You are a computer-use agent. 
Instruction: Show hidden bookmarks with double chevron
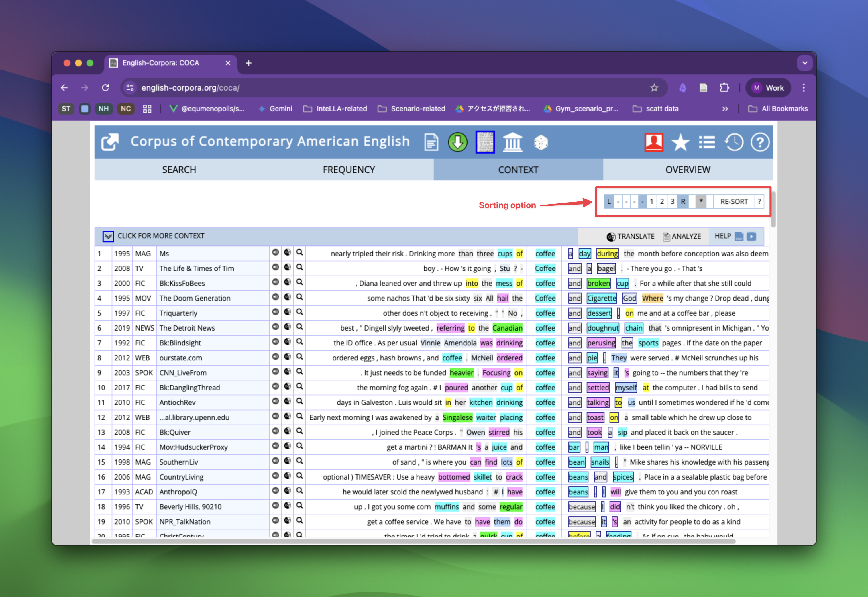pyautogui.click(x=725, y=109)
